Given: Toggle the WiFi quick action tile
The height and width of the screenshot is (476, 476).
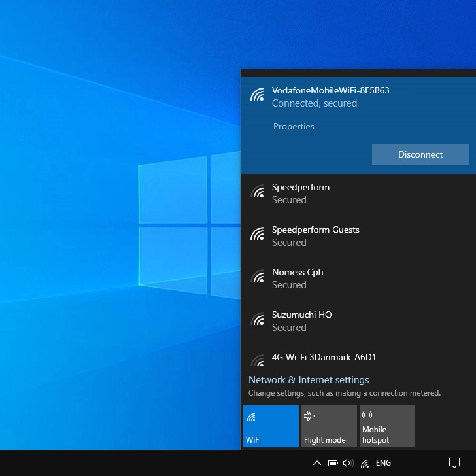Looking at the screenshot, I should pos(271,426).
